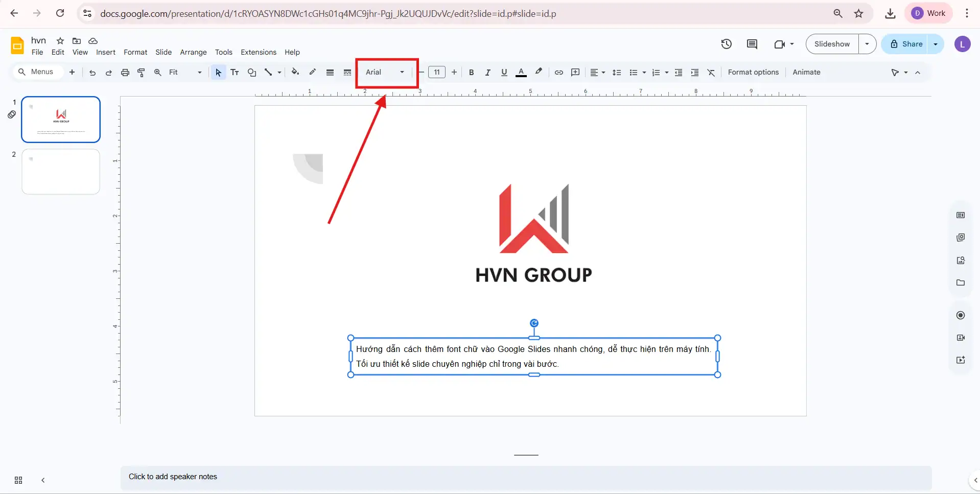The width and height of the screenshot is (980, 494).
Task: Click the Clear formatting icon
Action: click(x=711, y=73)
